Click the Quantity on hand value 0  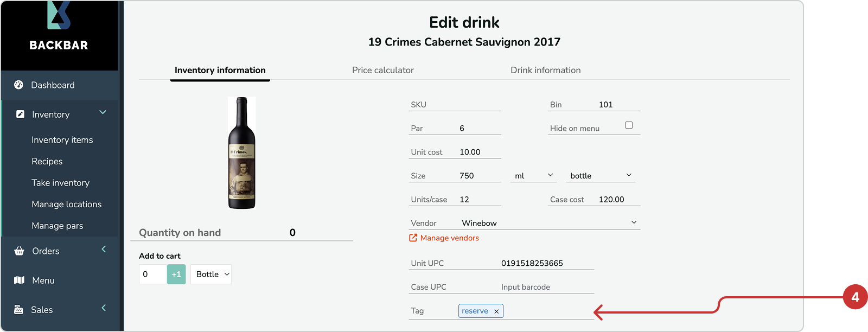pos(292,233)
